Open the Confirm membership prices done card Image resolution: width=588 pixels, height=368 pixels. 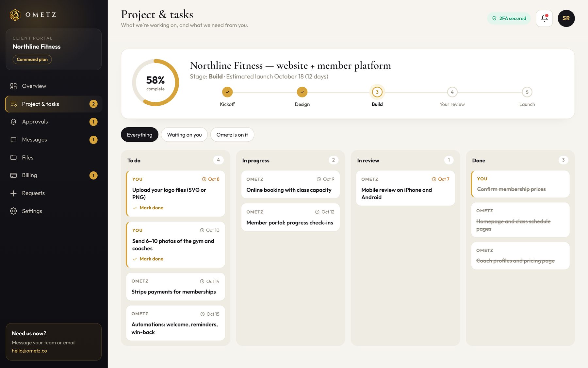(x=520, y=184)
